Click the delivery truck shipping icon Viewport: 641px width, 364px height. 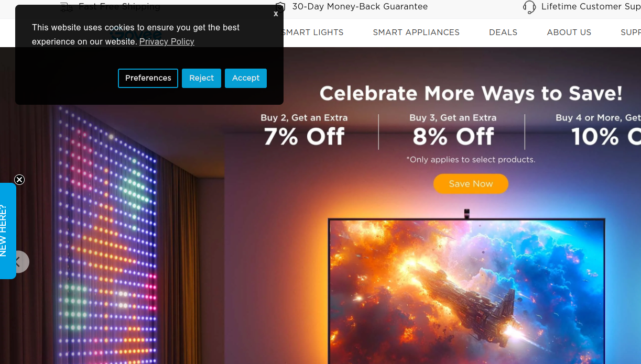[x=66, y=7]
